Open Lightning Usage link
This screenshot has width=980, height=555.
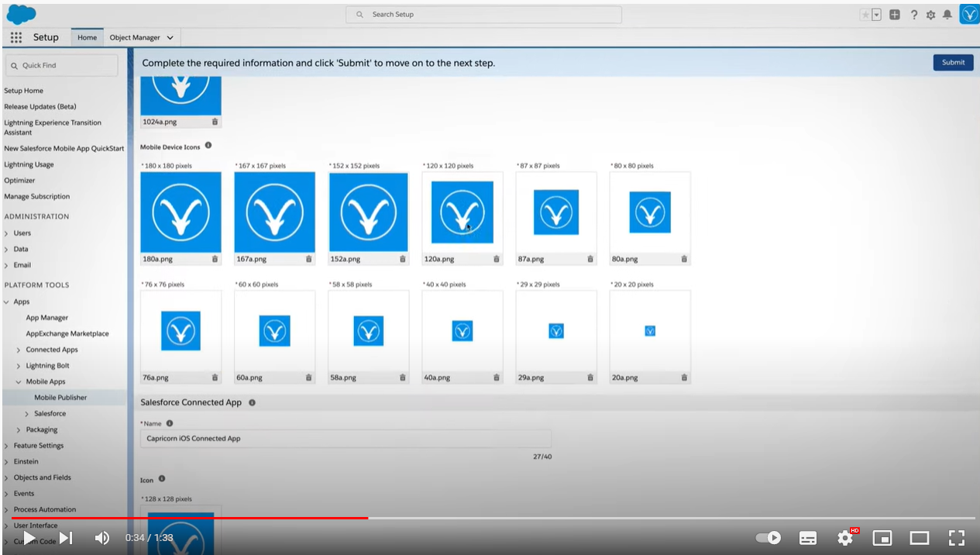[29, 164]
